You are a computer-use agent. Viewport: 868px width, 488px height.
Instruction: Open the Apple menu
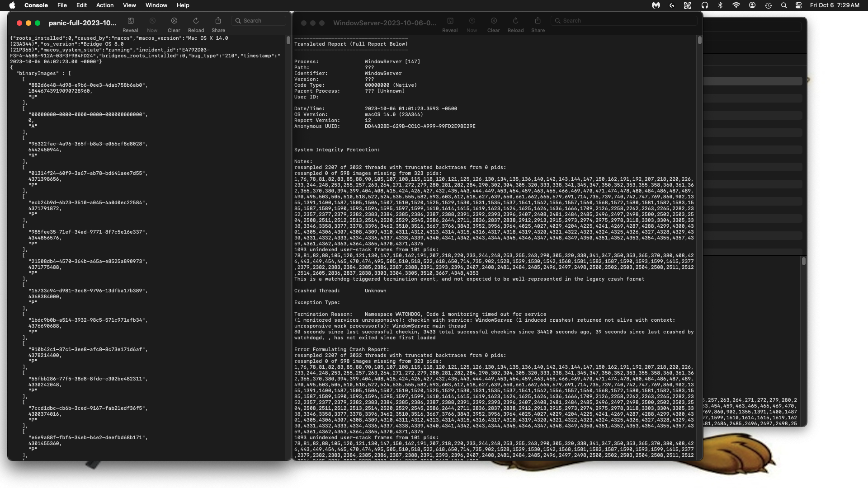pos(12,5)
